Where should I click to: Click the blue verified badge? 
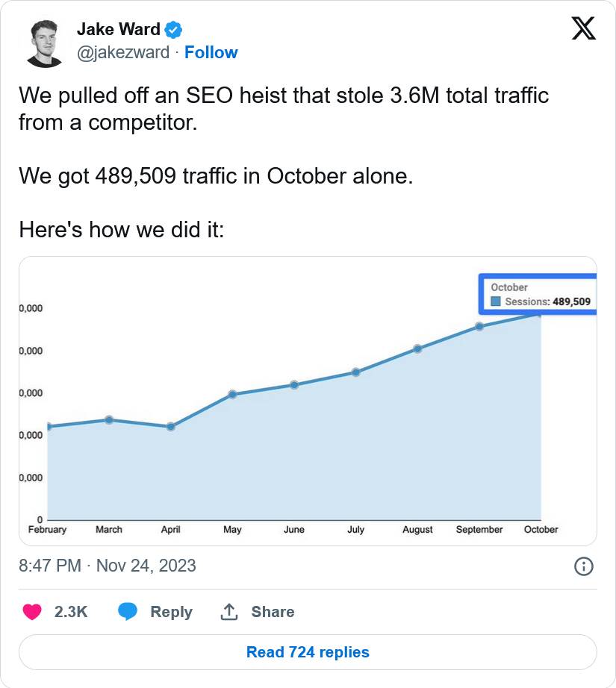tap(173, 30)
